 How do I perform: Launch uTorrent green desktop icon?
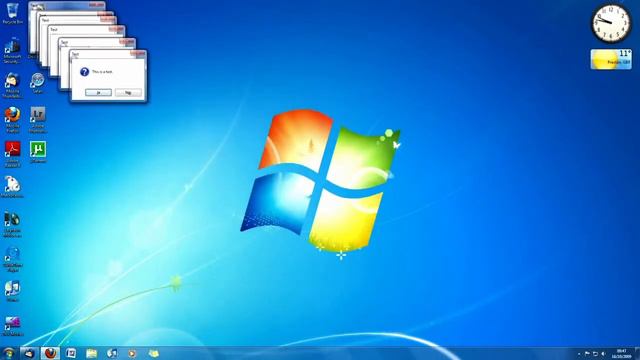pos(38,152)
